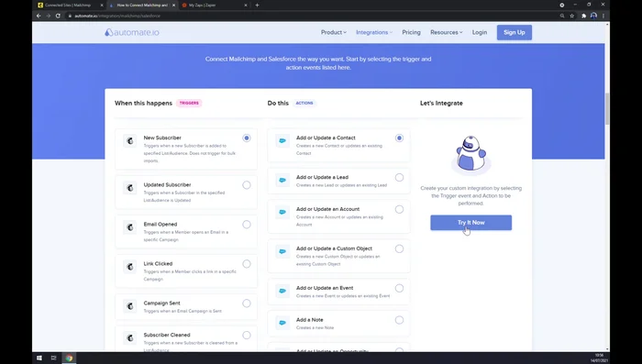
Task: Click the 'When this happens' heading
Action: [x=143, y=104]
